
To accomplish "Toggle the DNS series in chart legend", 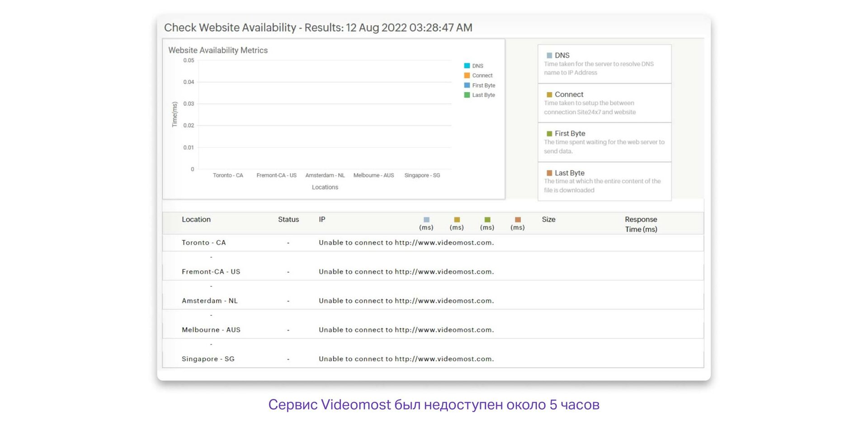I will [473, 66].
